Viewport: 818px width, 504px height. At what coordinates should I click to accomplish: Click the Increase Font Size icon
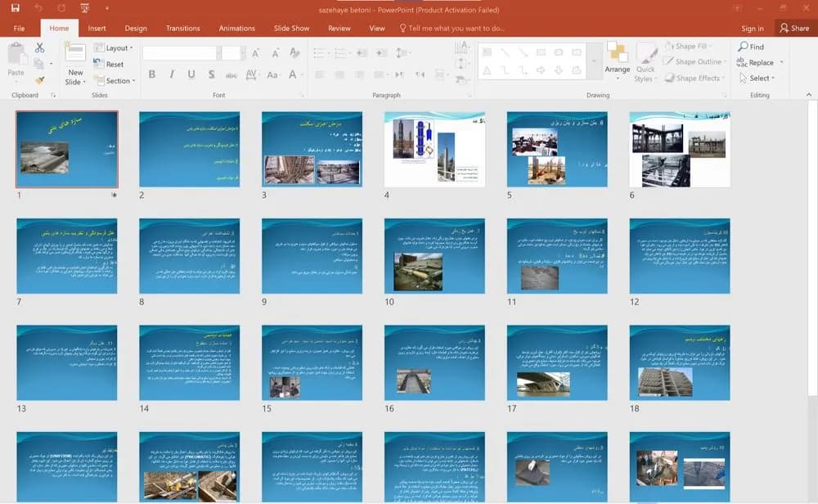click(x=255, y=53)
